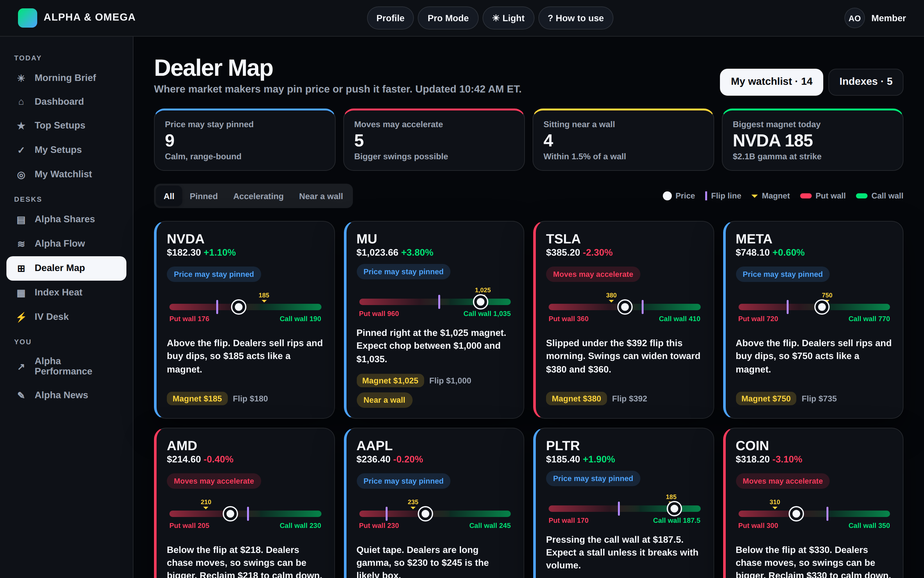The height and width of the screenshot is (578, 924).
Task: Open Alpha News page
Action: (66, 395)
